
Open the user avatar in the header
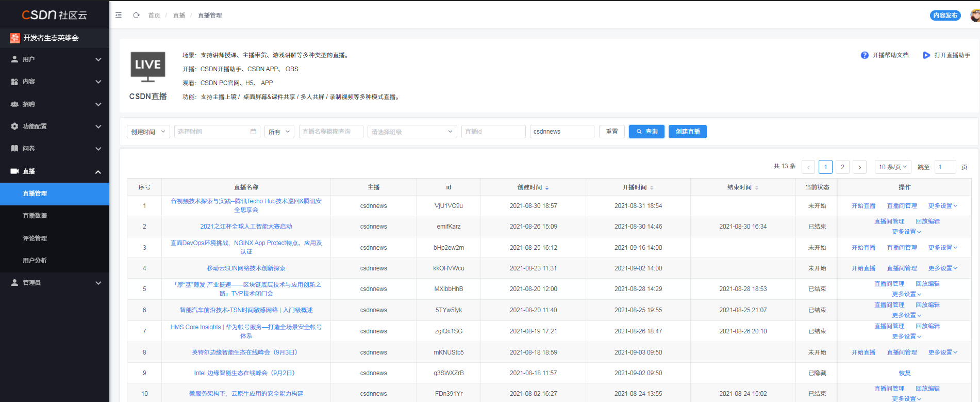coord(975,15)
